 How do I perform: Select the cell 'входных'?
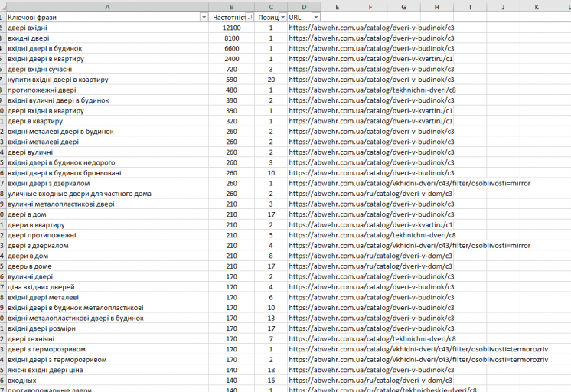pos(107,381)
